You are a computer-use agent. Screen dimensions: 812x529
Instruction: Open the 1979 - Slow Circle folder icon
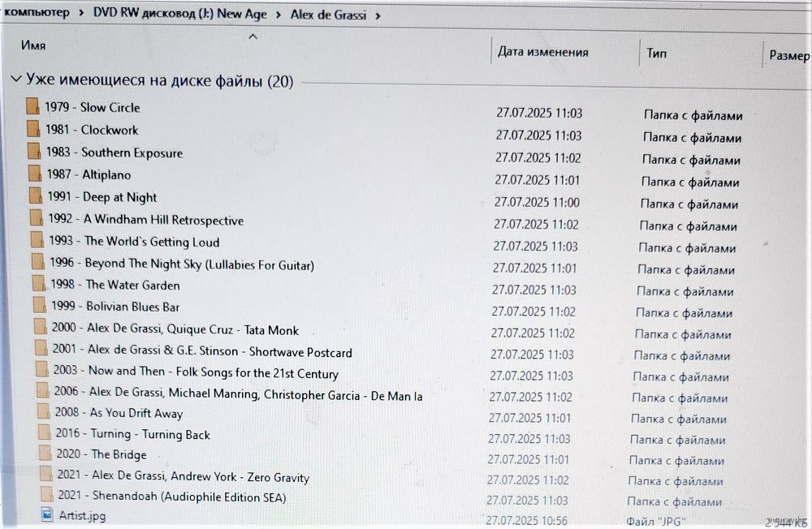point(32,106)
